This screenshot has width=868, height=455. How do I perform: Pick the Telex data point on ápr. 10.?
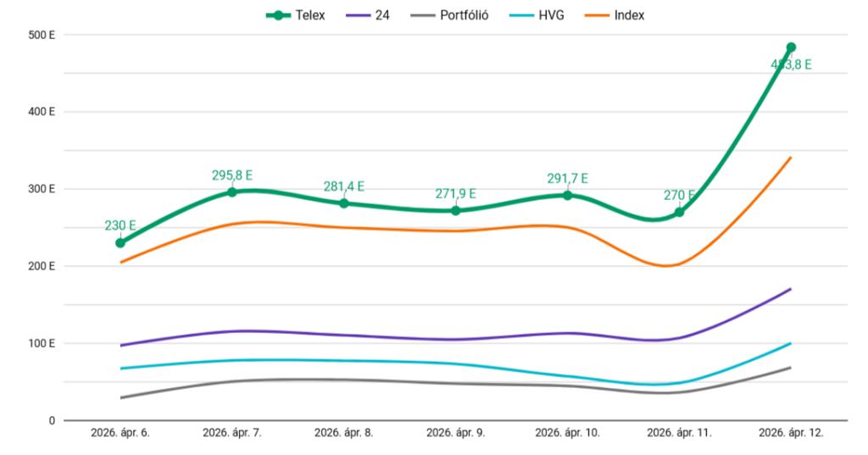(568, 196)
